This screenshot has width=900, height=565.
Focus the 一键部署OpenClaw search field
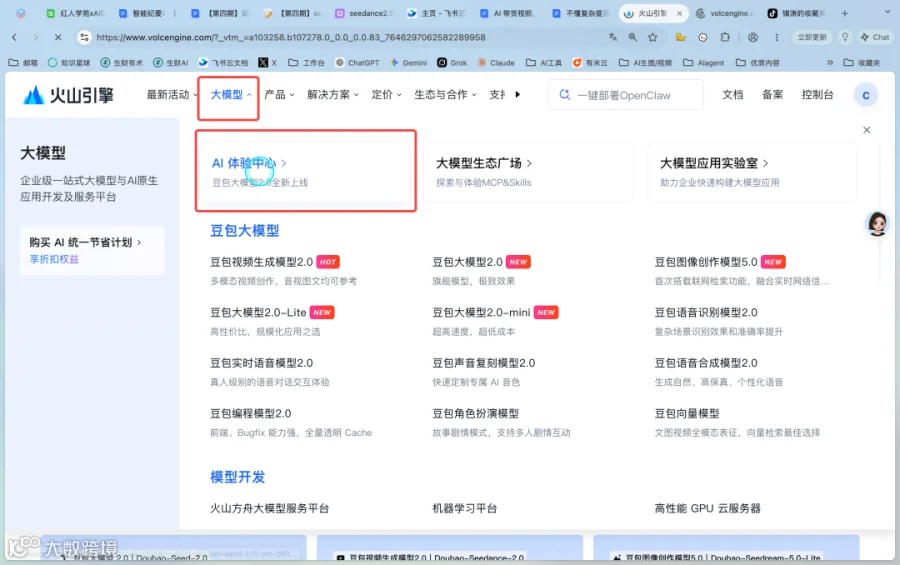[x=626, y=95]
